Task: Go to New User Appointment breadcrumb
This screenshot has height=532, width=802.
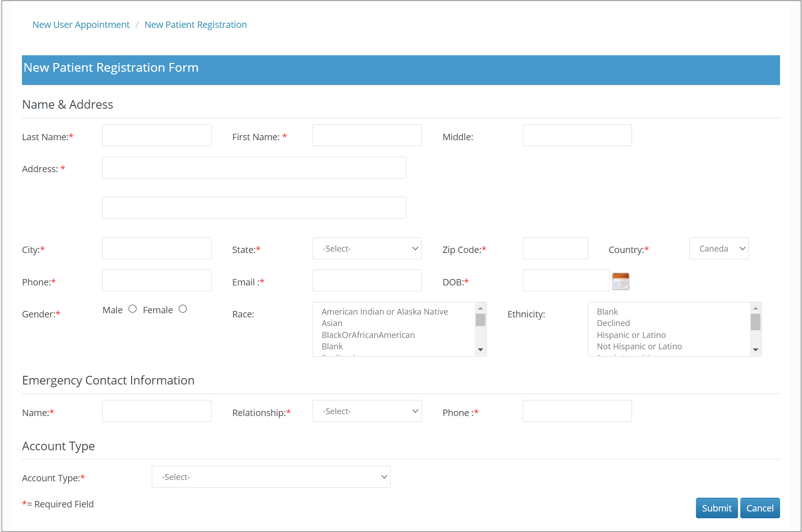Action: click(x=81, y=25)
